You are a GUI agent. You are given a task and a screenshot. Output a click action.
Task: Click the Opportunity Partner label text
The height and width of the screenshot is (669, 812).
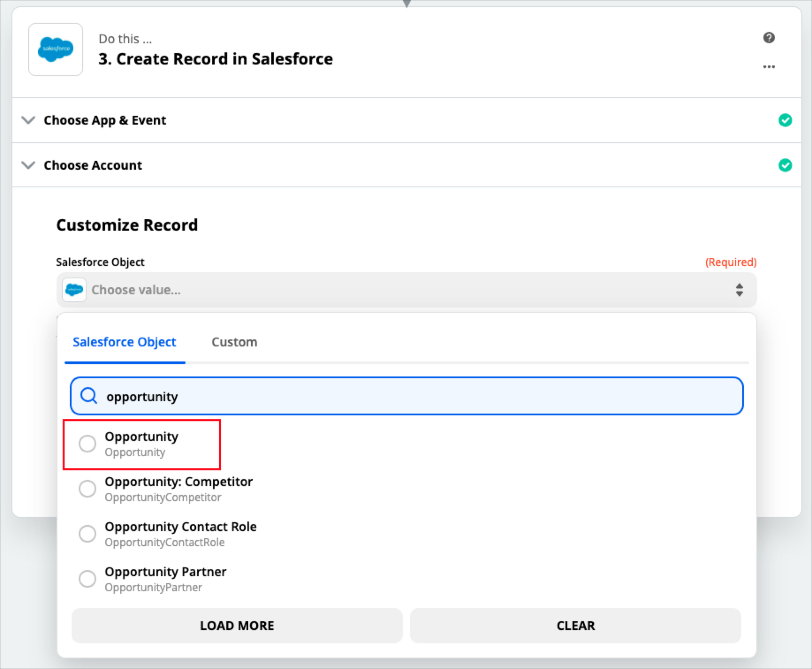pos(166,572)
